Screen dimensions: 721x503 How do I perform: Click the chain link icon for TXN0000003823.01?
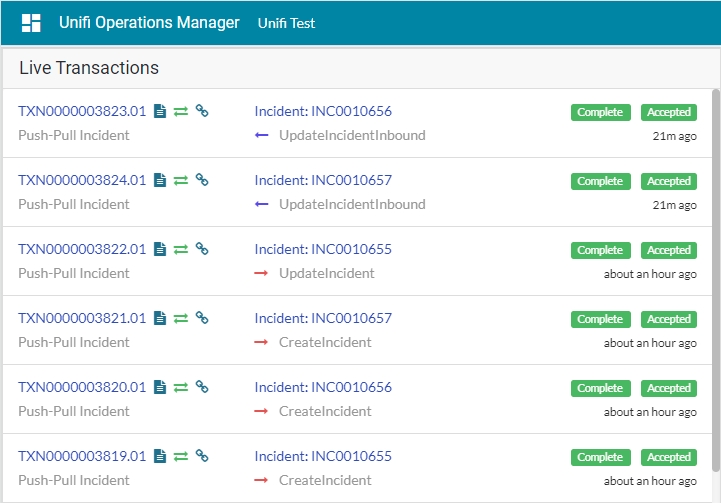pos(201,112)
